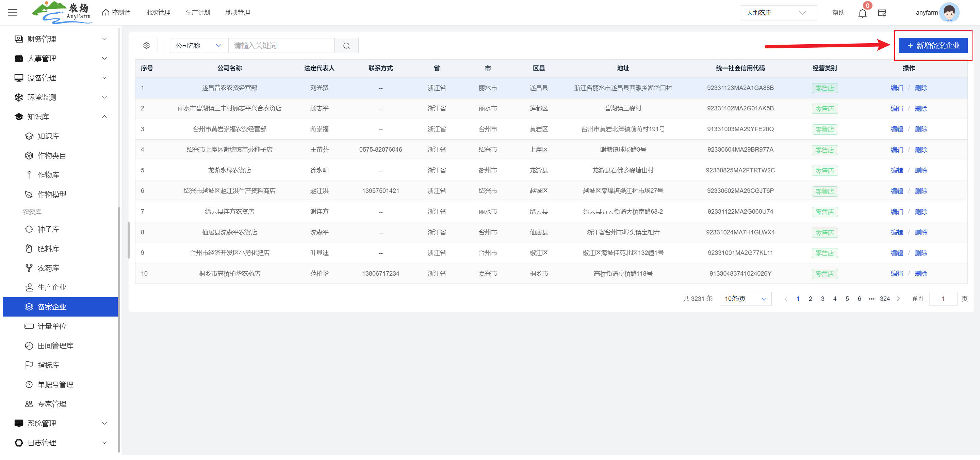Click the calendar window icon beside bell
Screen dimensions: 980x460
(x=882, y=13)
